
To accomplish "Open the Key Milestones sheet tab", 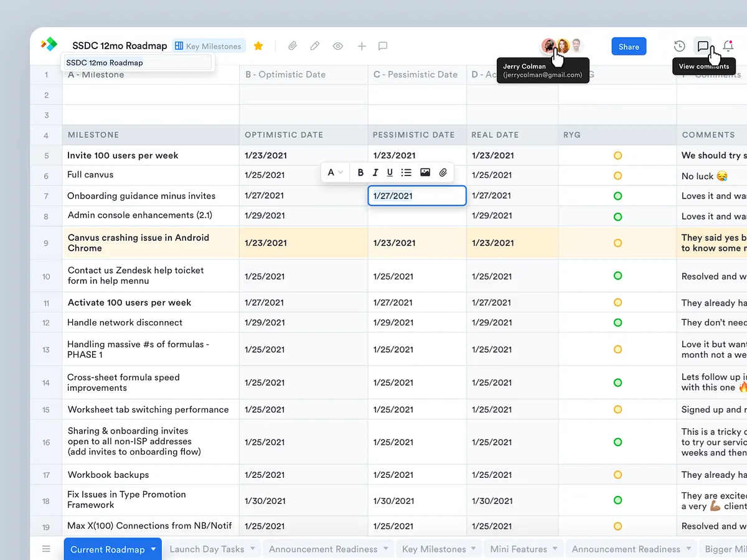I will 433,549.
